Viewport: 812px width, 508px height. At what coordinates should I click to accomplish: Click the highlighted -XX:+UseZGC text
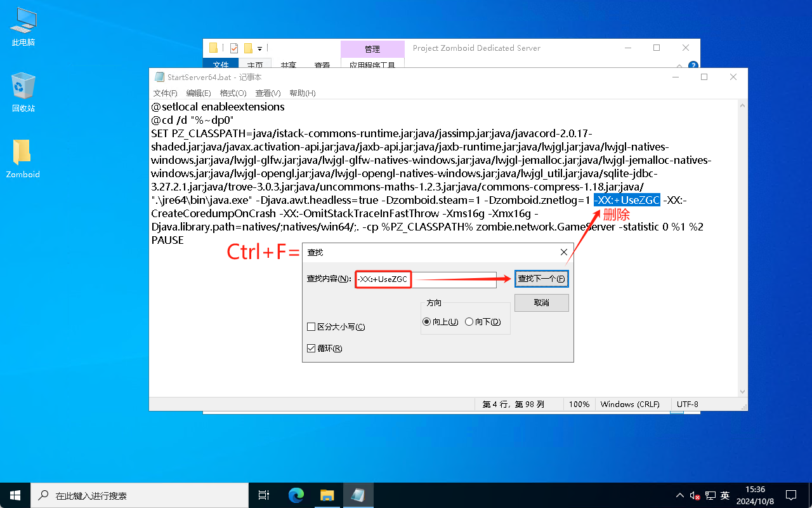[627, 201]
